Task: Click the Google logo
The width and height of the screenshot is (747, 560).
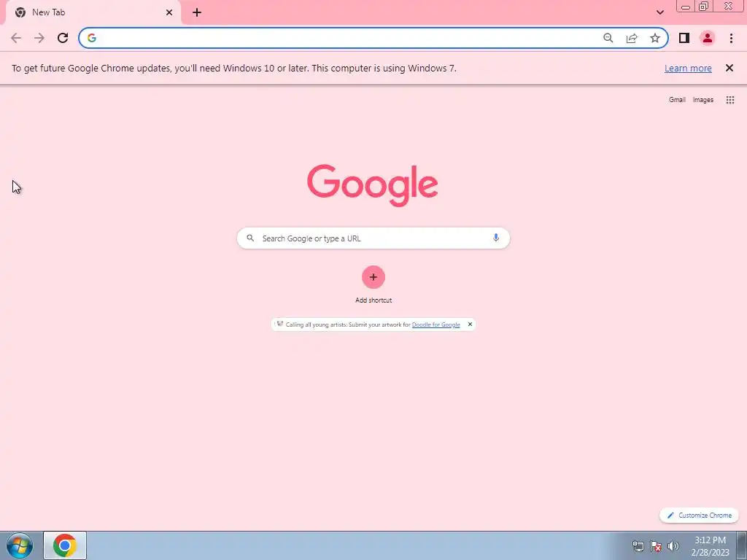Action: 373,185
